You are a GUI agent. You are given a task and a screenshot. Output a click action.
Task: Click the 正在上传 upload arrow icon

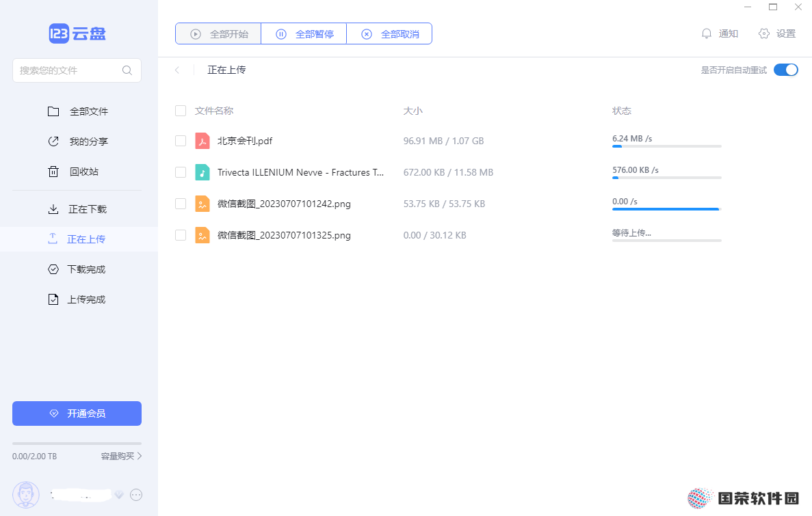click(x=53, y=239)
